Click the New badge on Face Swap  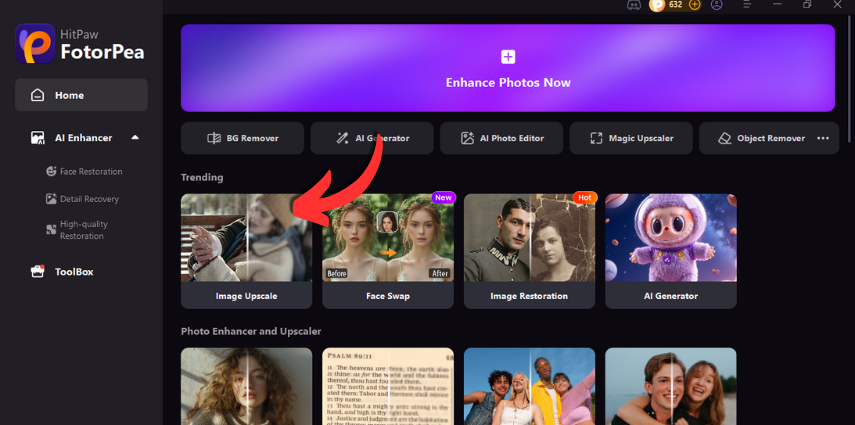tap(443, 197)
